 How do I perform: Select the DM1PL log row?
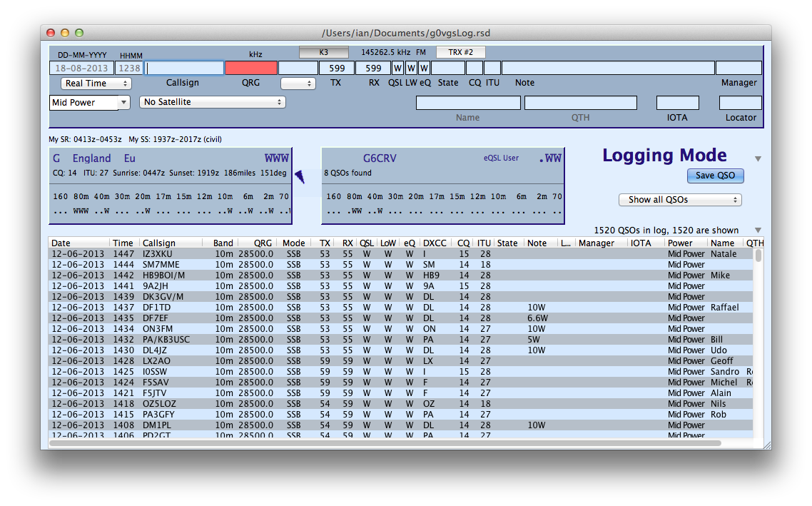click(401, 425)
